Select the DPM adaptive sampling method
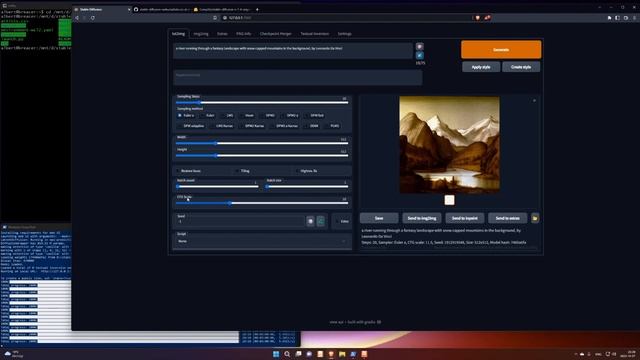This screenshot has width=640, height=360. (191, 126)
